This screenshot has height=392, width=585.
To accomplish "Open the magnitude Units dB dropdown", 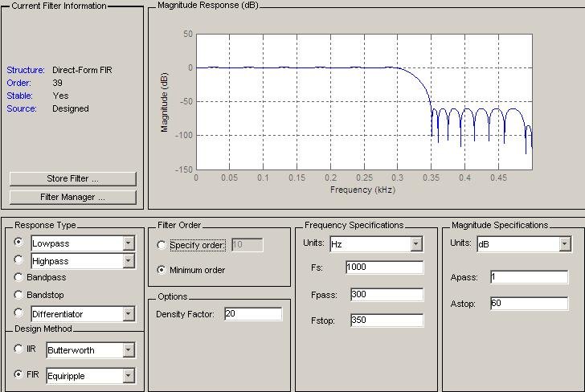I will pyautogui.click(x=564, y=244).
